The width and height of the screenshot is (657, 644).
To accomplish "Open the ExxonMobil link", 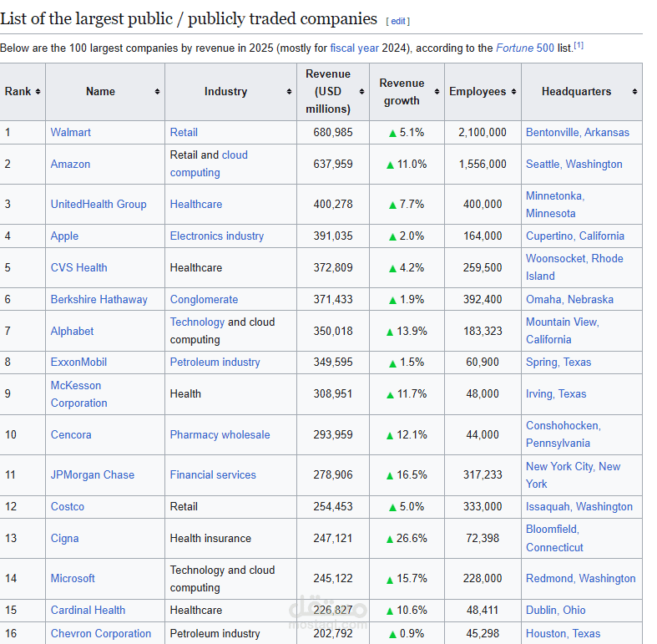I will click(x=78, y=363).
